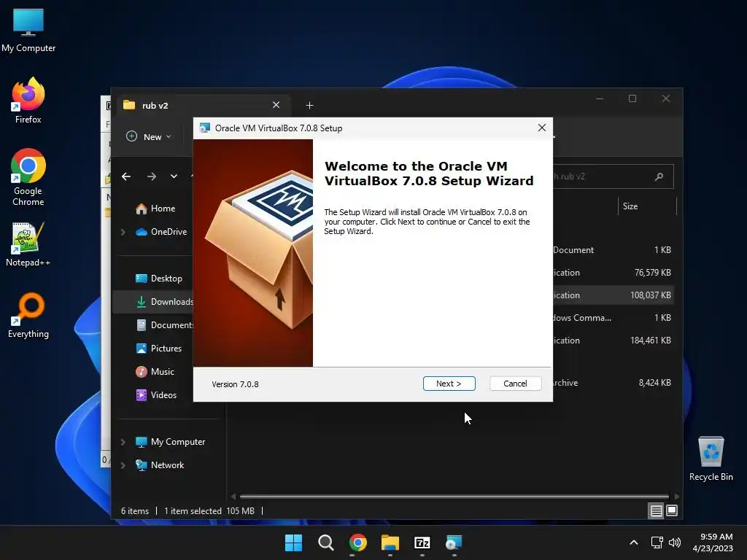Close the VirtualBox Setup dialog
The height and width of the screenshot is (560, 747).
pyautogui.click(x=542, y=128)
